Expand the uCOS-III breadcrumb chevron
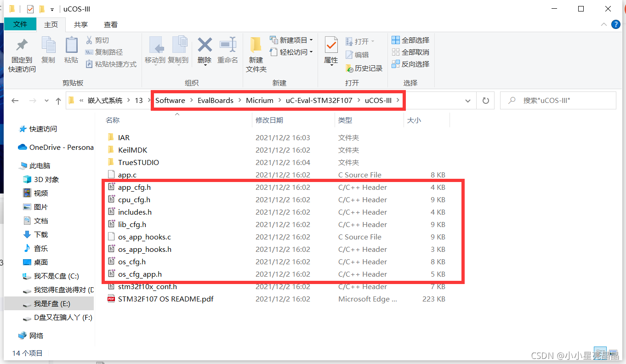The width and height of the screenshot is (626, 364). pos(398,101)
